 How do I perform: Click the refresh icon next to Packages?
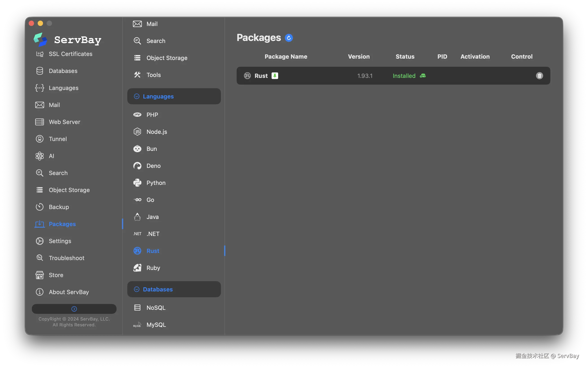pyautogui.click(x=289, y=38)
